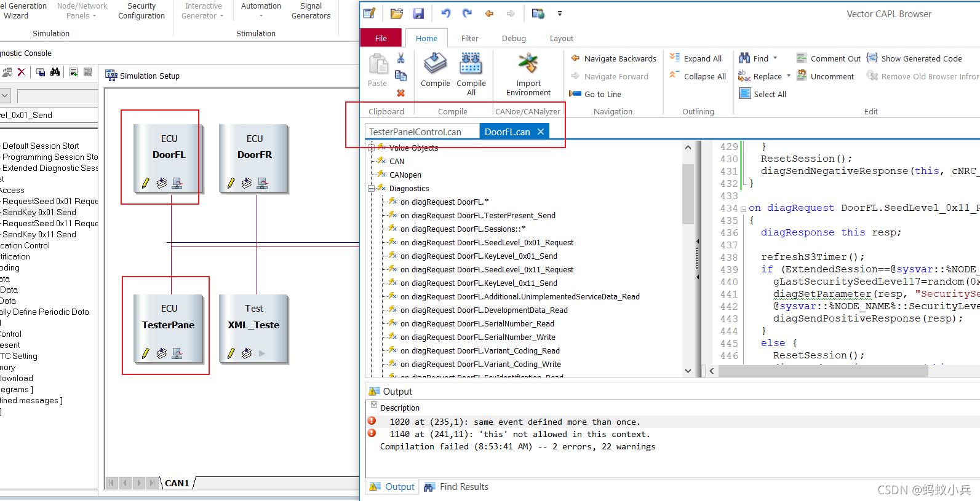Switch to the Output tab at the bottom
The width and height of the screenshot is (980, 501).
tap(392, 487)
